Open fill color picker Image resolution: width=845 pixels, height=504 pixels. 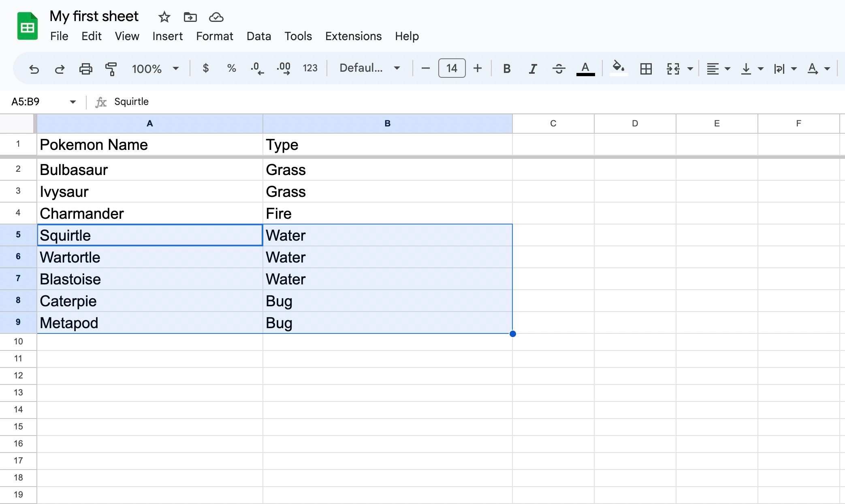click(x=619, y=68)
